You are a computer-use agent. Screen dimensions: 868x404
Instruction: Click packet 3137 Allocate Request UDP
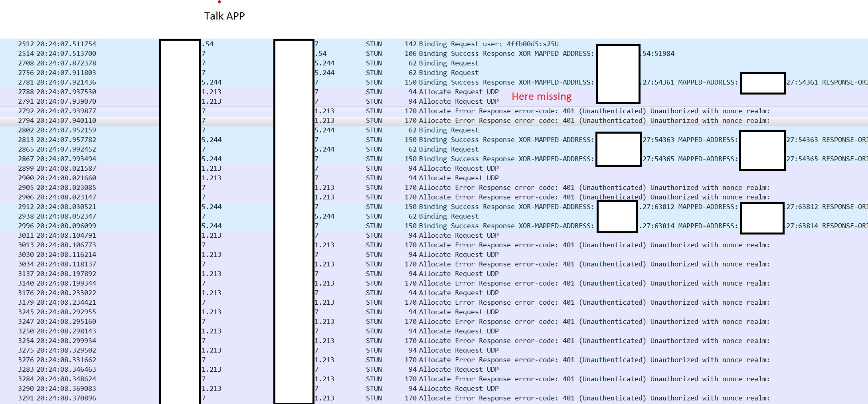[x=434, y=274]
